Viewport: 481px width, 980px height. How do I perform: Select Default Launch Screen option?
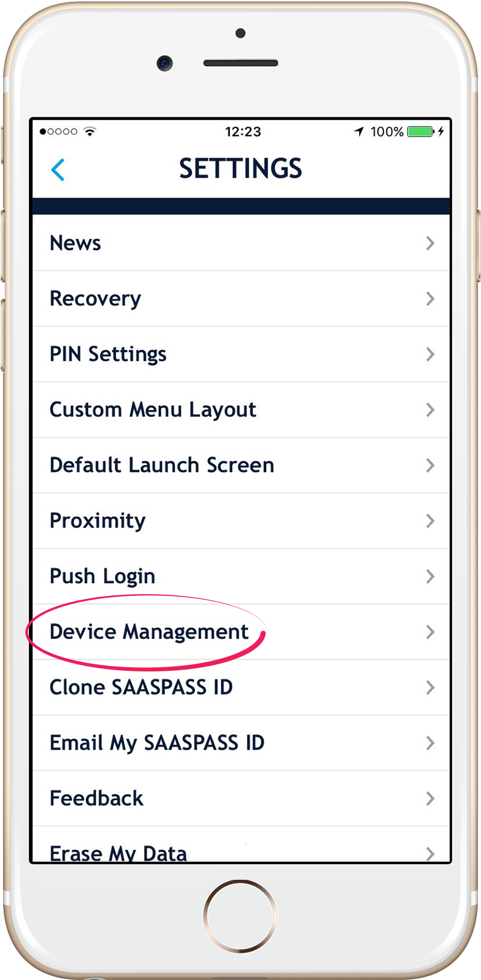click(x=241, y=466)
